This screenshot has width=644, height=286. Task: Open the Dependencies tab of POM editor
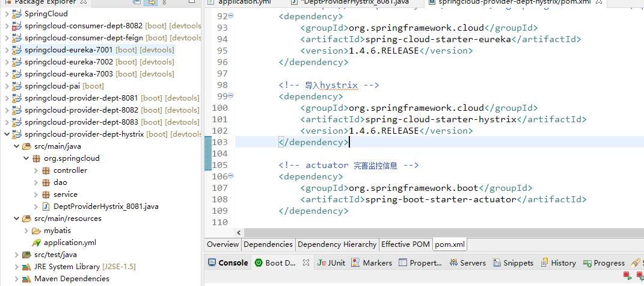(x=268, y=244)
